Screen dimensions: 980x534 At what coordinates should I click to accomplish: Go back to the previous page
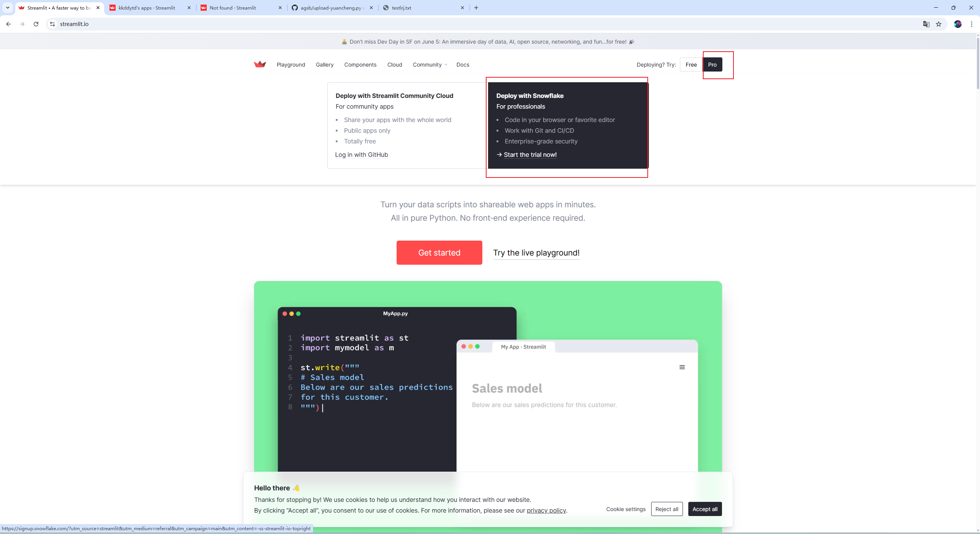tap(8, 24)
